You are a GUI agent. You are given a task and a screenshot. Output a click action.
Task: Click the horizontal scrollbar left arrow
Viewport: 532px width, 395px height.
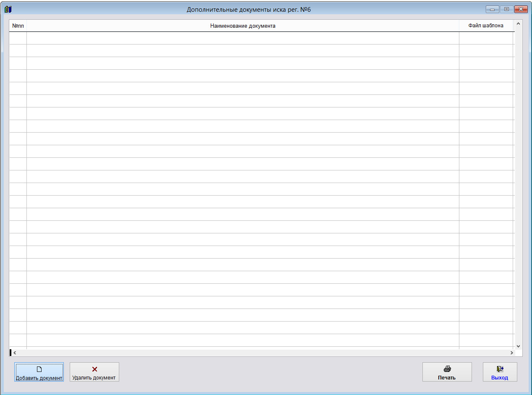coord(15,353)
